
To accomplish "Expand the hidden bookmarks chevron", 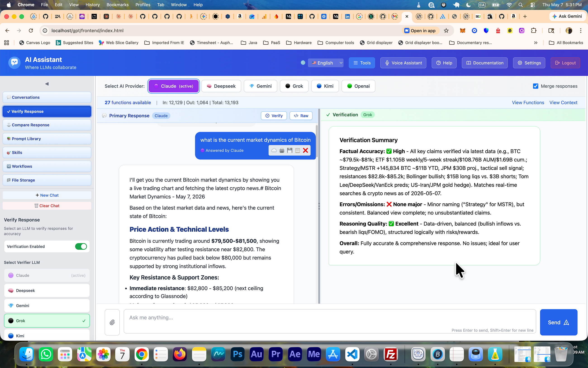I will pos(536,43).
